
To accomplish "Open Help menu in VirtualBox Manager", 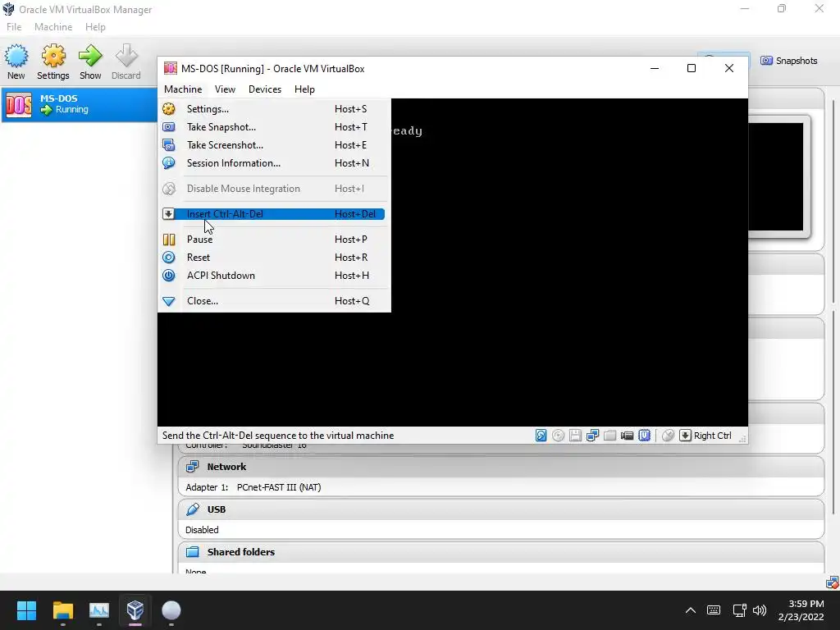I will click(x=95, y=27).
